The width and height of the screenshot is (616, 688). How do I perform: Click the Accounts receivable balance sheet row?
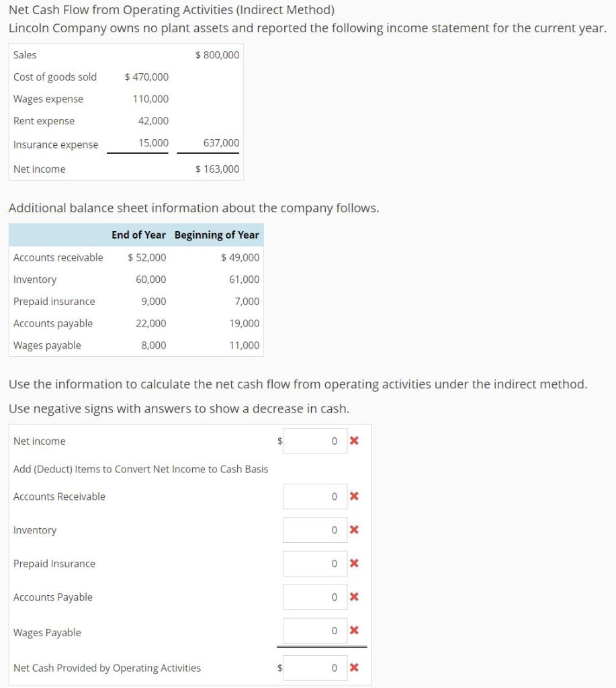67,257
